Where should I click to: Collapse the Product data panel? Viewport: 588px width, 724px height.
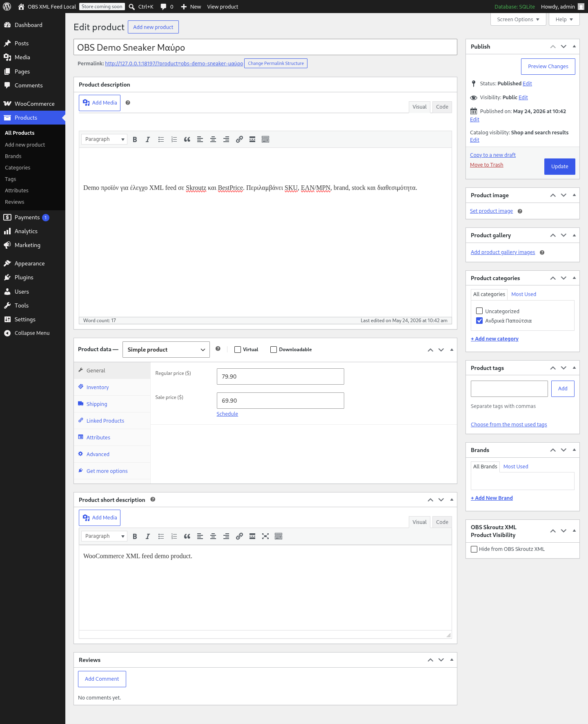(x=452, y=350)
